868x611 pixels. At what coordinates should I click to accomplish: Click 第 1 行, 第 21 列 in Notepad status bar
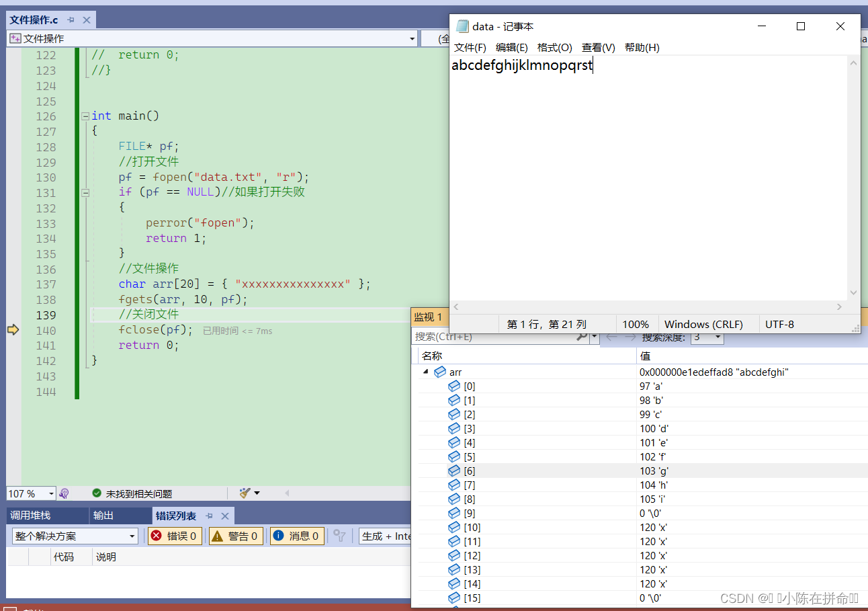[547, 324]
